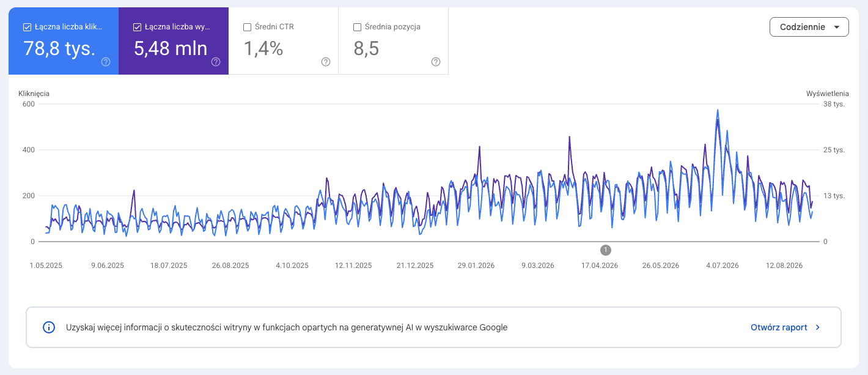Click the Wyświetlenia axis title
The height and width of the screenshot is (375, 868).
click(828, 94)
